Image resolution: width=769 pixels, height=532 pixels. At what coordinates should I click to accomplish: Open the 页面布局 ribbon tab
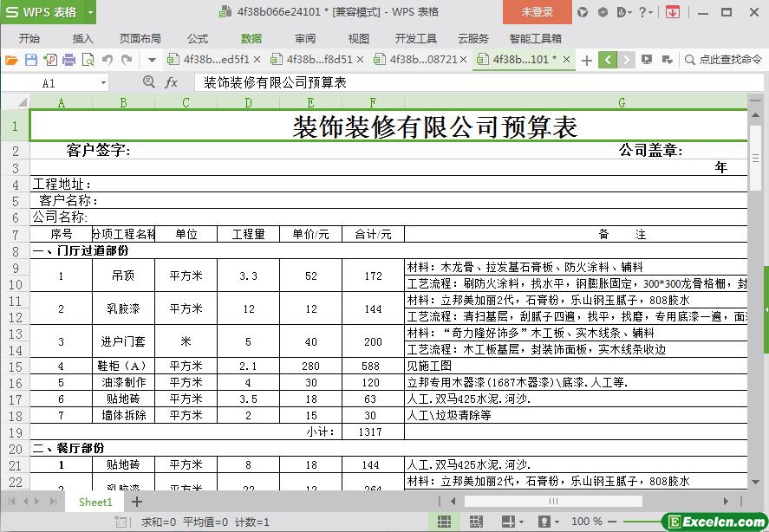pyautogui.click(x=140, y=38)
